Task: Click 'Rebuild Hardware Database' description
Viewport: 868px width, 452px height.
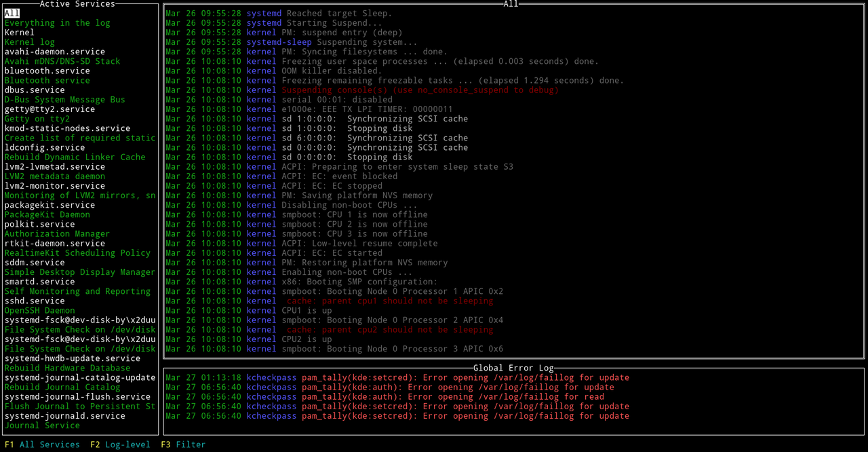Action: pyautogui.click(x=67, y=368)
